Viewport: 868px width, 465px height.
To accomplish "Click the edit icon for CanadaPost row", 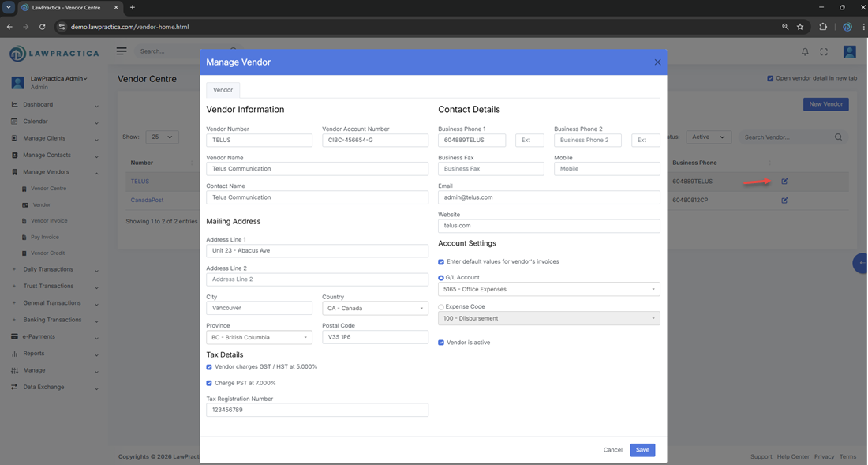I will tap(784, 201).
